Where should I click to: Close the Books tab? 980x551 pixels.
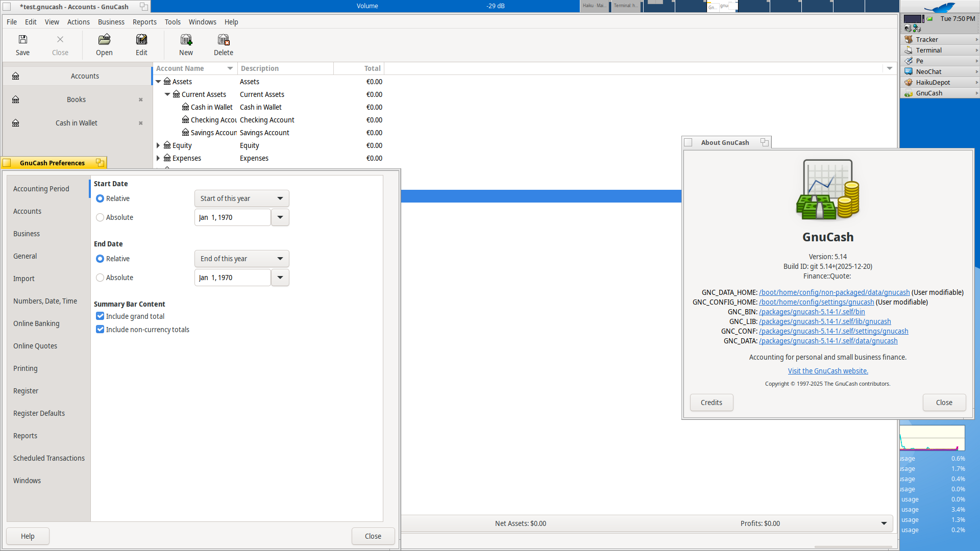(x=140, y=99)
